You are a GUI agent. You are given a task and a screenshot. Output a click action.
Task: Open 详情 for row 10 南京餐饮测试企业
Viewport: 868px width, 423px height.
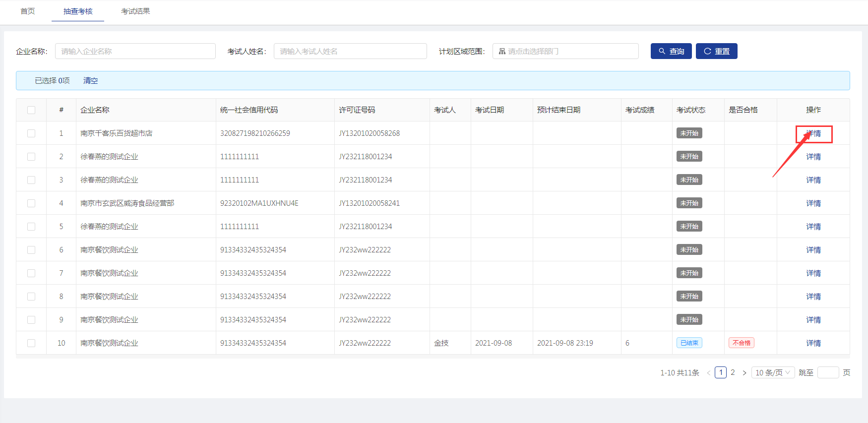[813, 343]
